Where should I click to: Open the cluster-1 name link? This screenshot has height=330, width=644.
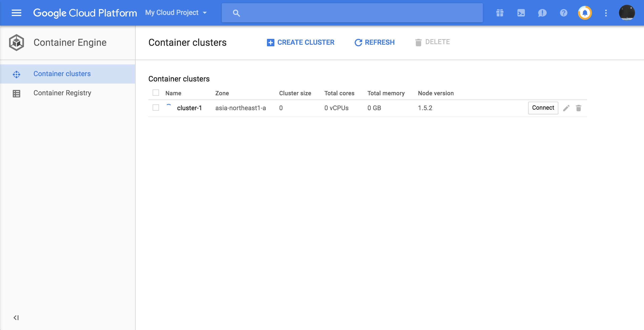pyautogui.click(x=190, y=108)
